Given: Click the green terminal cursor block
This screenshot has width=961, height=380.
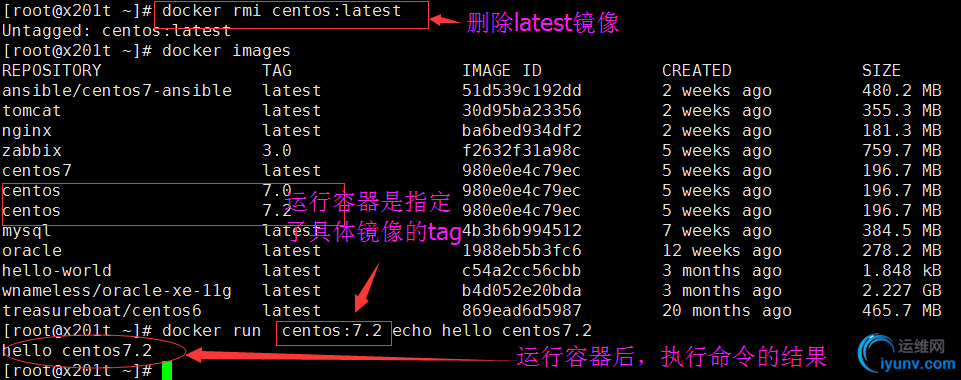Looking at the screenshot, I should pos(167,370).
